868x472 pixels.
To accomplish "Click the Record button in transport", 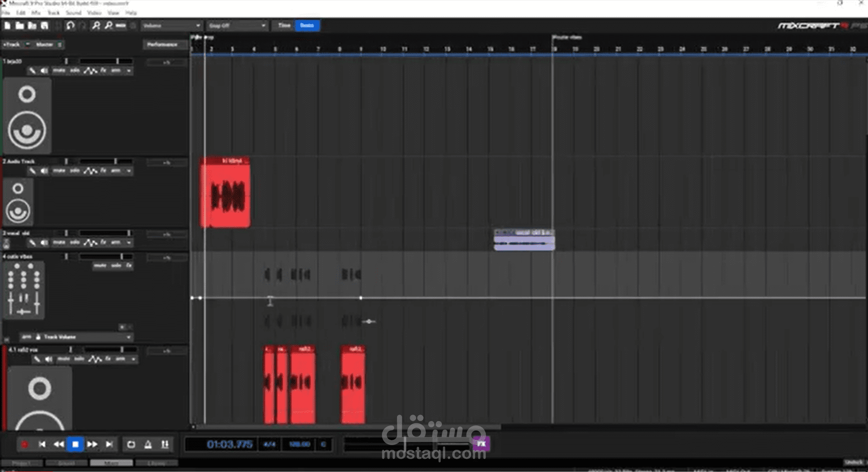I will coord(24,444).
